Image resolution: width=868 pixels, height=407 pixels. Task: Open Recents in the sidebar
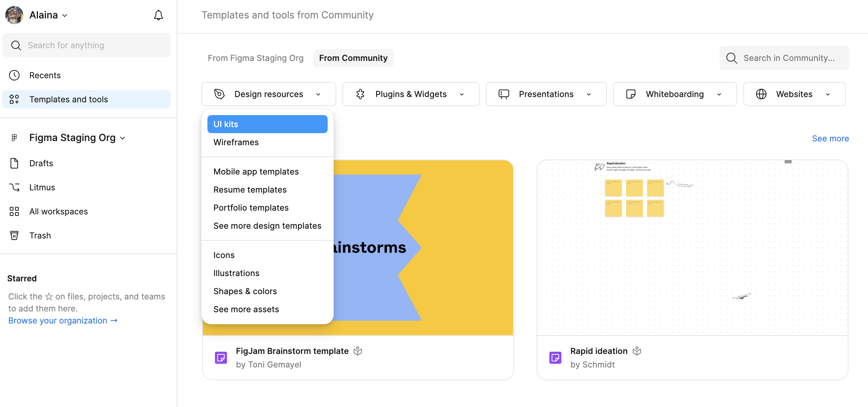[x=86, y=75]
